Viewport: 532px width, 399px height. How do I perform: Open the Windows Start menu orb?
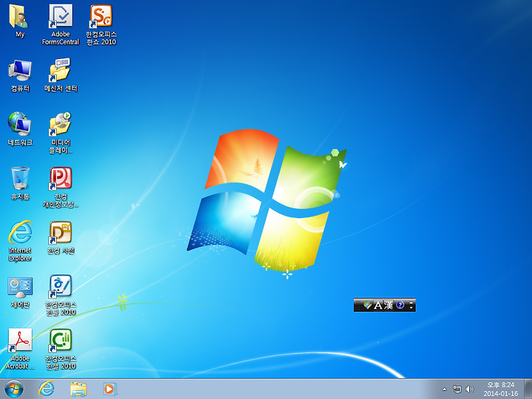pyautogui.click(x=14, y=389)
